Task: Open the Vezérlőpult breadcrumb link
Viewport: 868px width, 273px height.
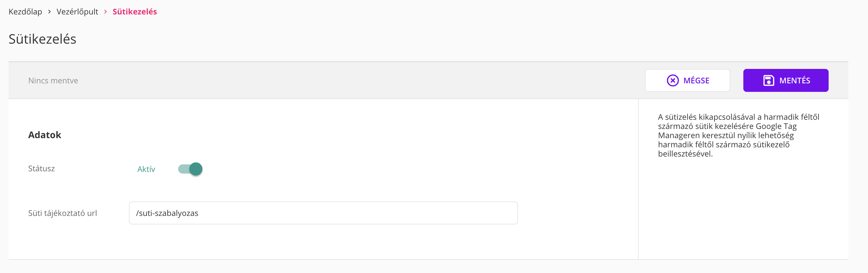Action: [x=77, y=12]
